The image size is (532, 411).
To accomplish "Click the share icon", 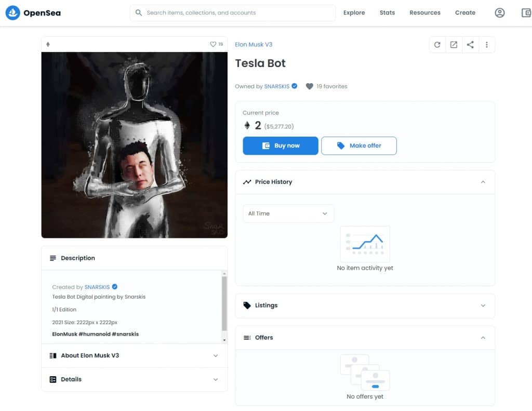I will click(470, 45).
